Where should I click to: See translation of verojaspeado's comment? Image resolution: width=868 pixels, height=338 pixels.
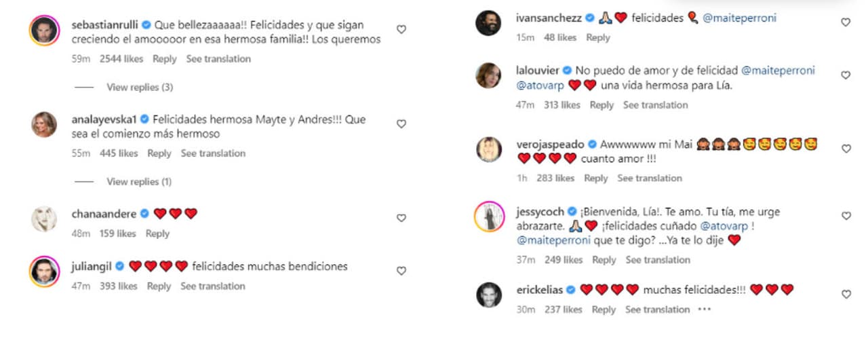tap(649, 178)
